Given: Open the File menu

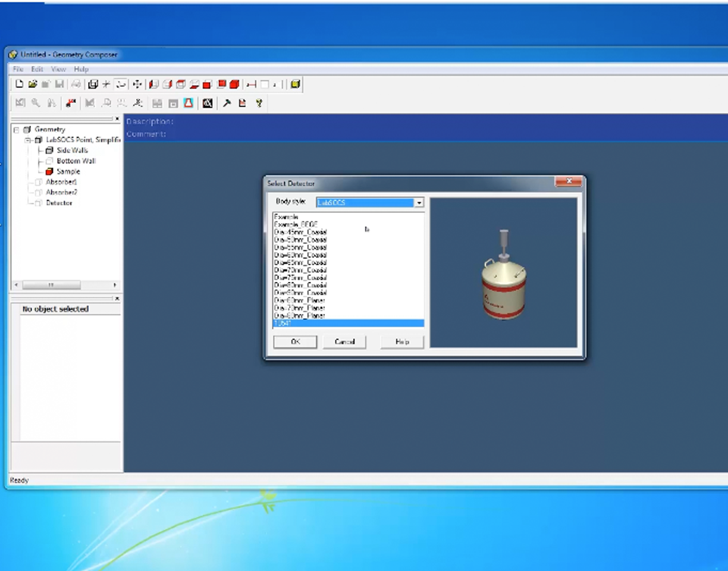Looking at the screenshot, I should [x=18, y=69].
